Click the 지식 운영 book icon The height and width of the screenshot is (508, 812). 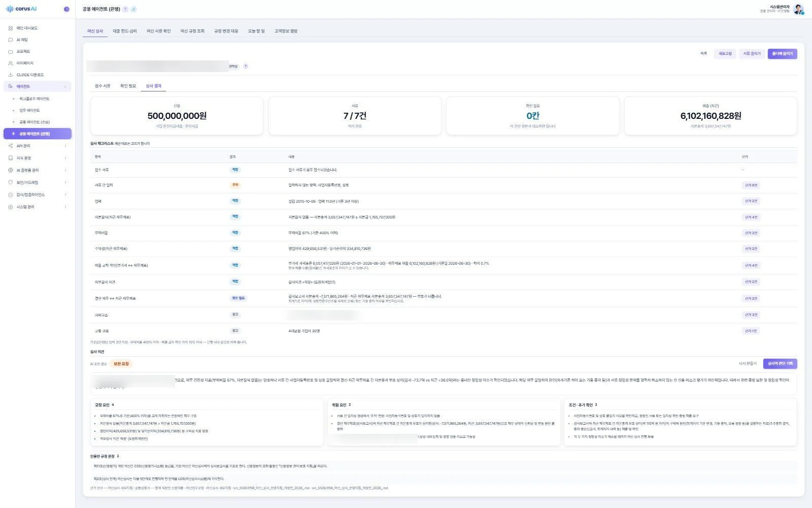point(11,158)
